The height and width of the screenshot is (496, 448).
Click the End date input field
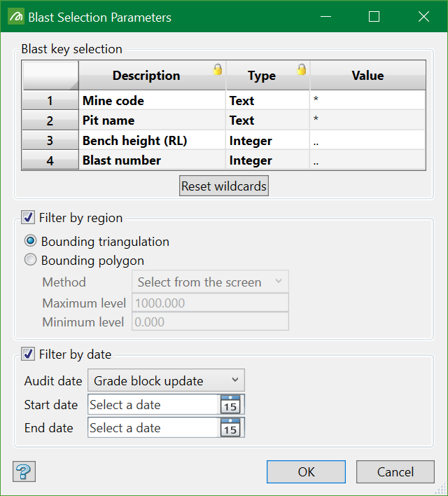click(x=153, y=427)
